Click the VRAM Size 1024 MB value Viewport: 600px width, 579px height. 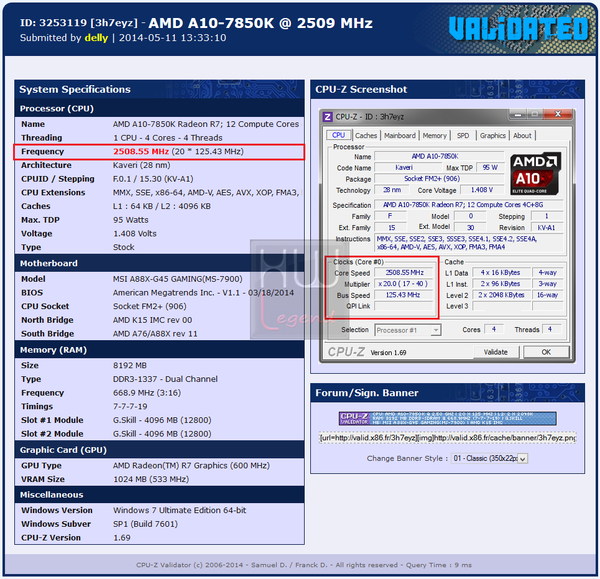click(151, 479)
